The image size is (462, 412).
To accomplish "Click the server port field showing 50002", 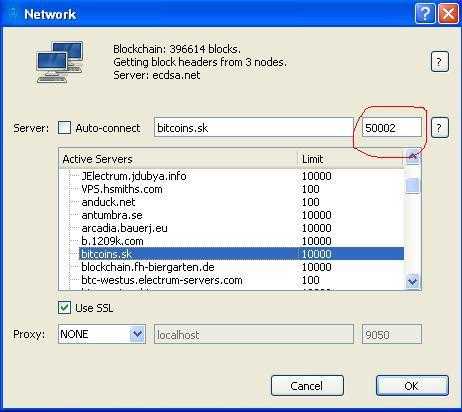I will coord(392,128).
